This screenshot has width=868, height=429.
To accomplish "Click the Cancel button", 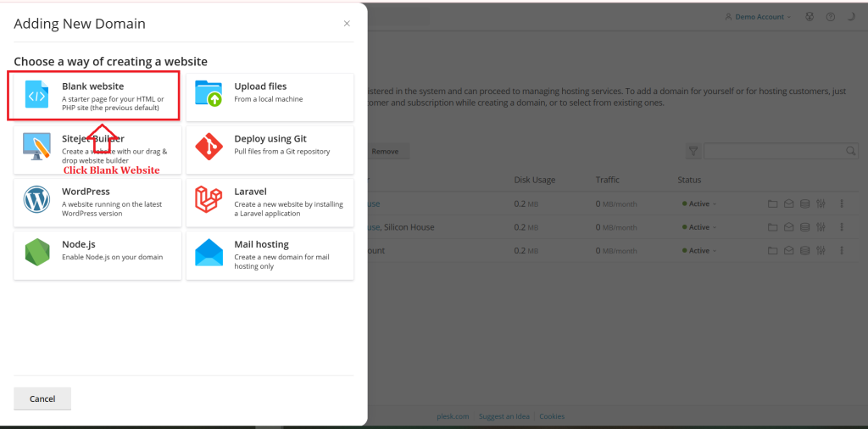I will pos(42,398).
